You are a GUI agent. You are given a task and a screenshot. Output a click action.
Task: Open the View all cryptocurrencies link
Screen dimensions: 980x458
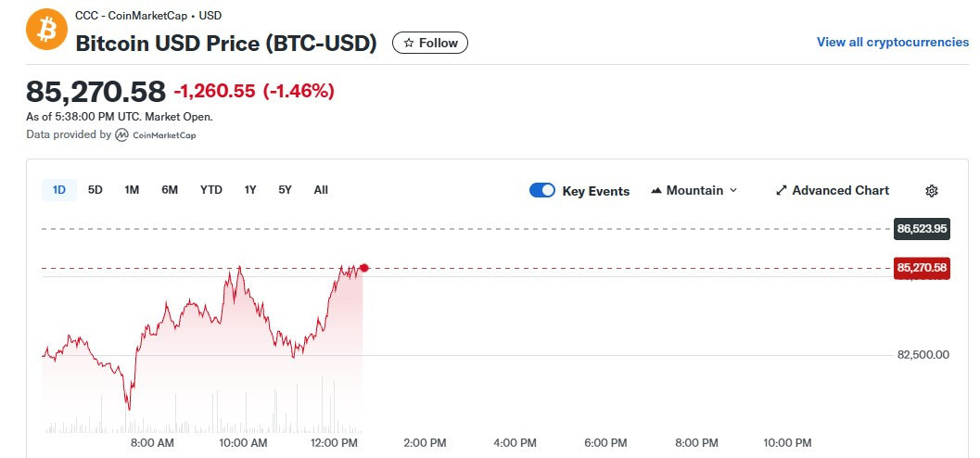(x=892, y=43)
